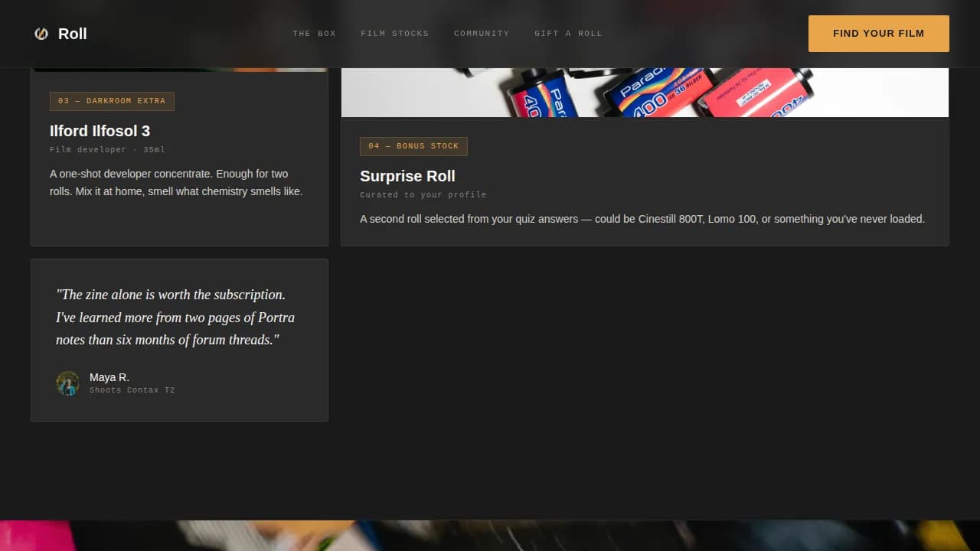This screenshot has width=980, height=551.
Task: Click the Ilford product image above the developer card
Action: (179, 69)
